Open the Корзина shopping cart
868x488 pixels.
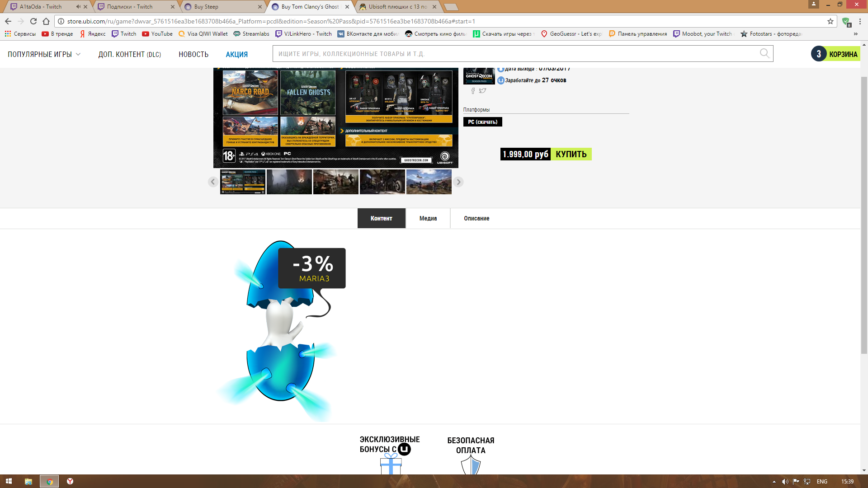[x=836, y=54]
